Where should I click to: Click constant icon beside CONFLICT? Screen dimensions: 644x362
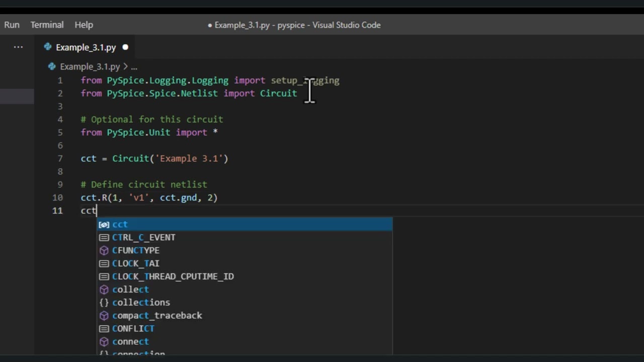point(104,329)
